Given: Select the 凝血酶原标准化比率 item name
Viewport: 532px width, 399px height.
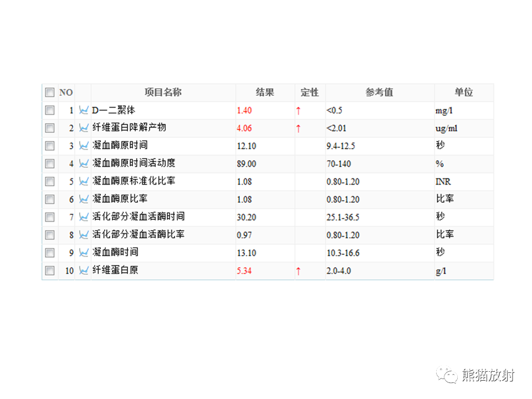Looking at the screenshot, I should (x=134, y=181).
